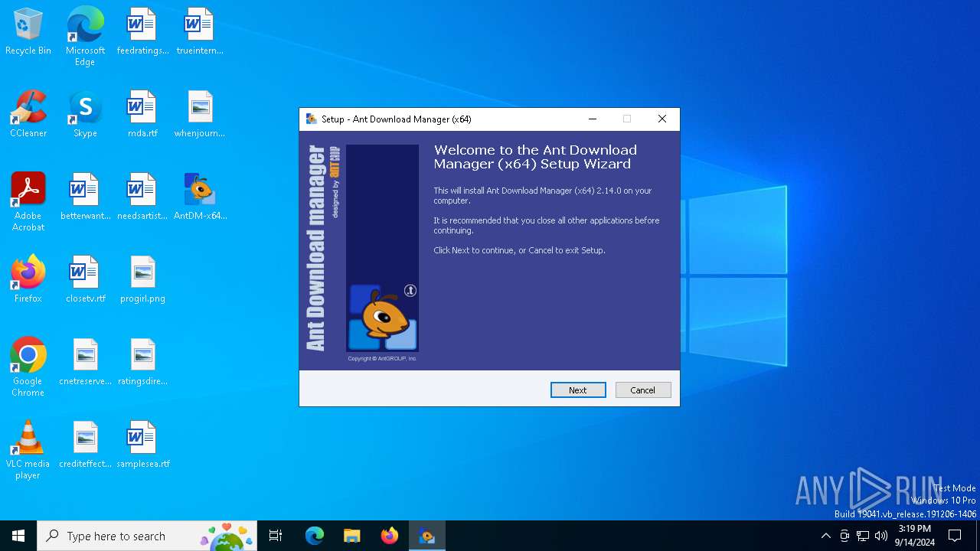
Task: Open the volume control in system tray
Action: click(x=881, y=536)
